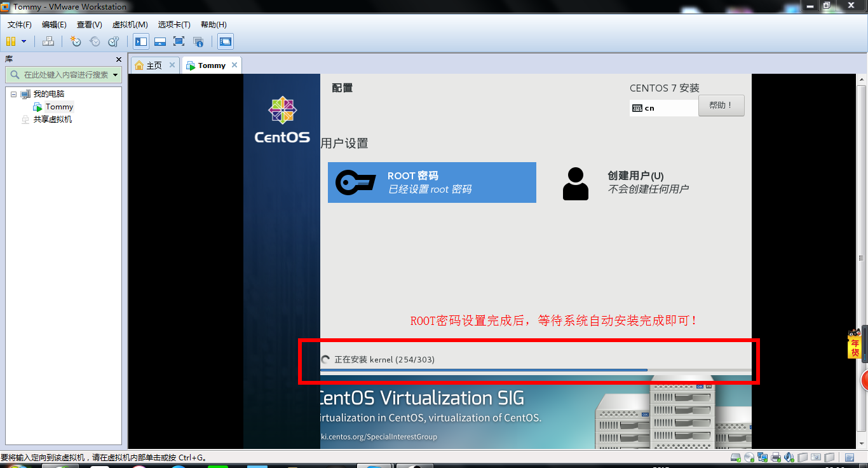Viewport: 868px width, 468px height.
Task: Toggle the console view toolbar icon
Action: pos(225,41)
